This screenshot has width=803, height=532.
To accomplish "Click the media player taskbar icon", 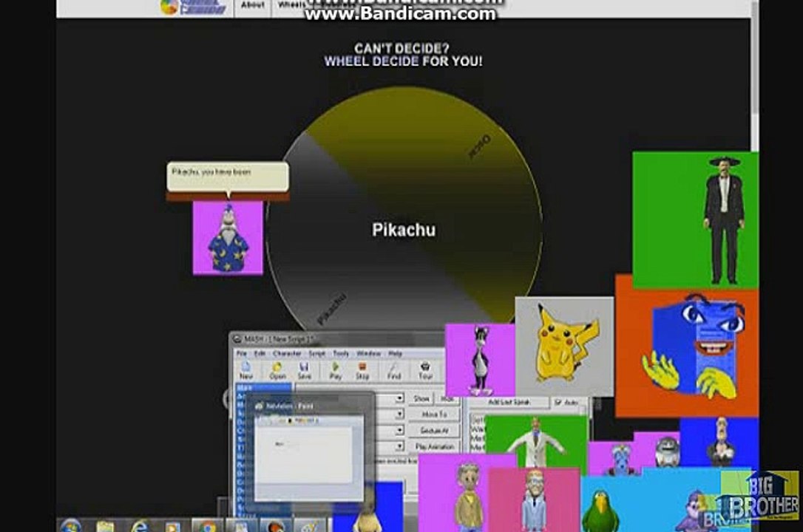I will coord(173,527).
